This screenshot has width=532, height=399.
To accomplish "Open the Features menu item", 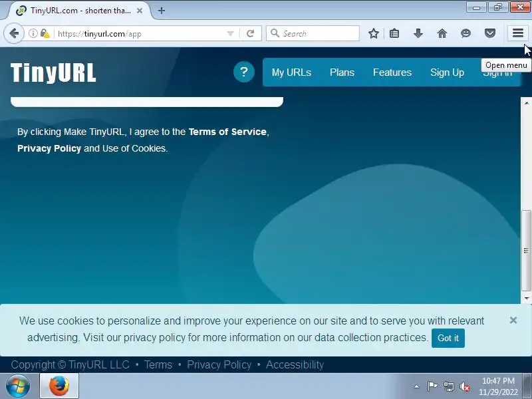I will pos(392,72).
